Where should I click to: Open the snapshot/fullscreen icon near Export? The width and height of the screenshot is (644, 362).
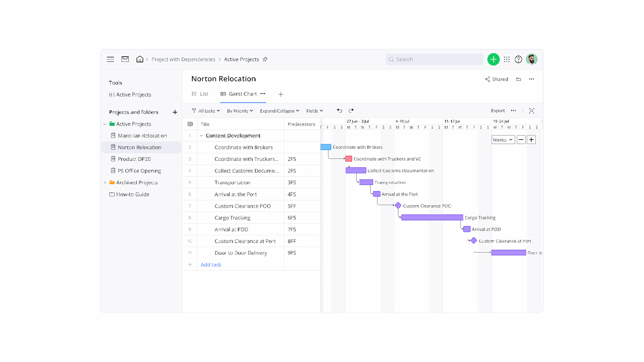click(x=531, y=111)
